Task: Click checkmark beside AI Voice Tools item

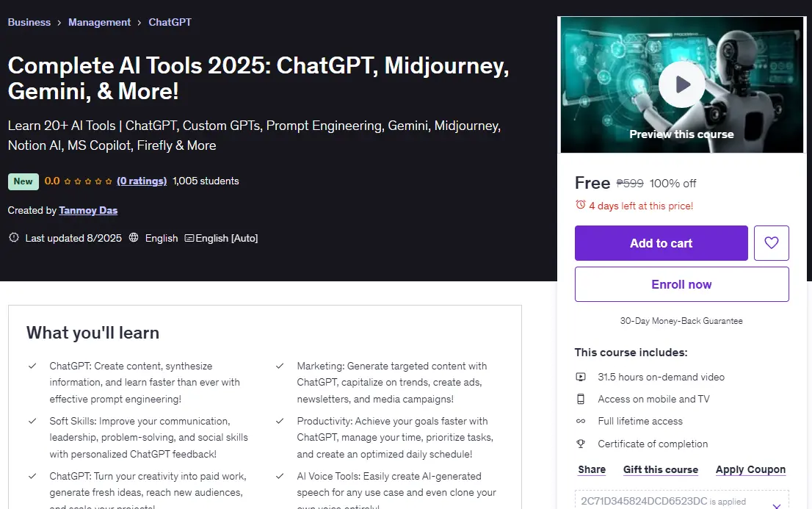Action: 280,476
